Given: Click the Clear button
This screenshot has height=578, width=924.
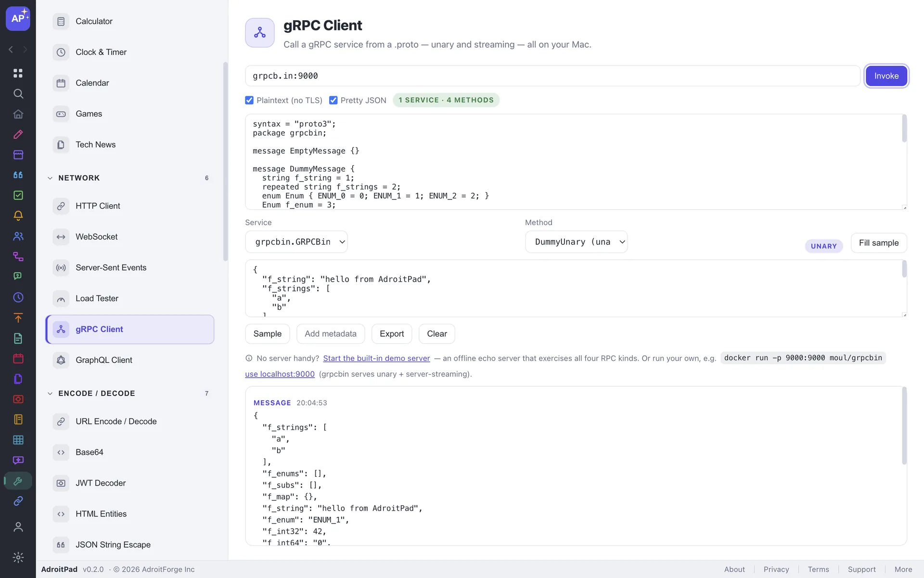Looking at the screenshot, I should (x=437, y=334).
